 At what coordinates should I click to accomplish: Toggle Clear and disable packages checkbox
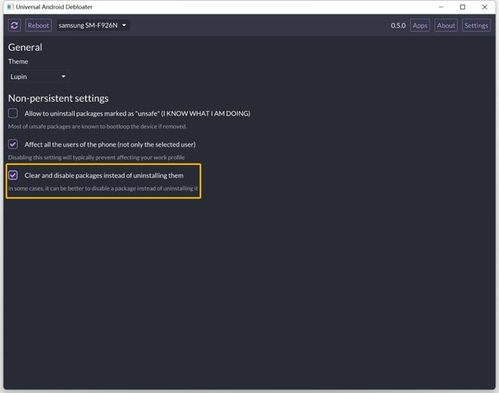pyautogui.click(x=13, y=175)
